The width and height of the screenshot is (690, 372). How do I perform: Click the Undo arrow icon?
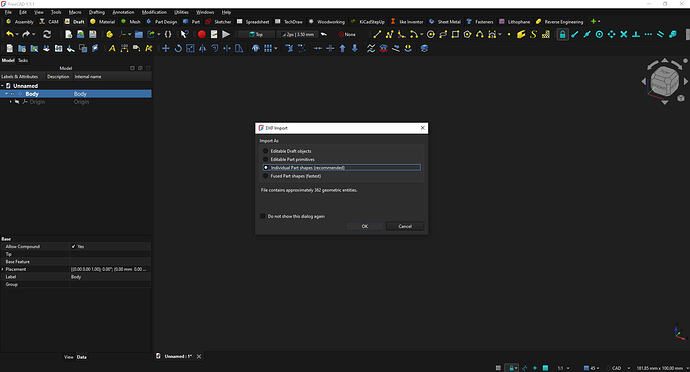9,34
